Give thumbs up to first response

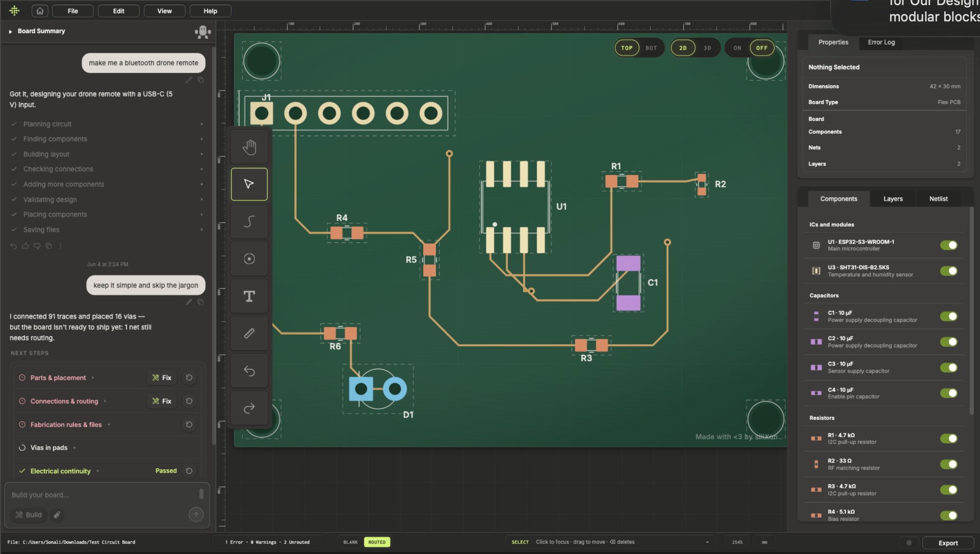25,246
